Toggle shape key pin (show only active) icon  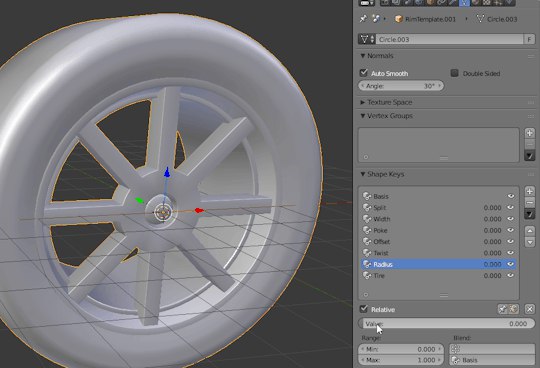[x=502, y=309]
